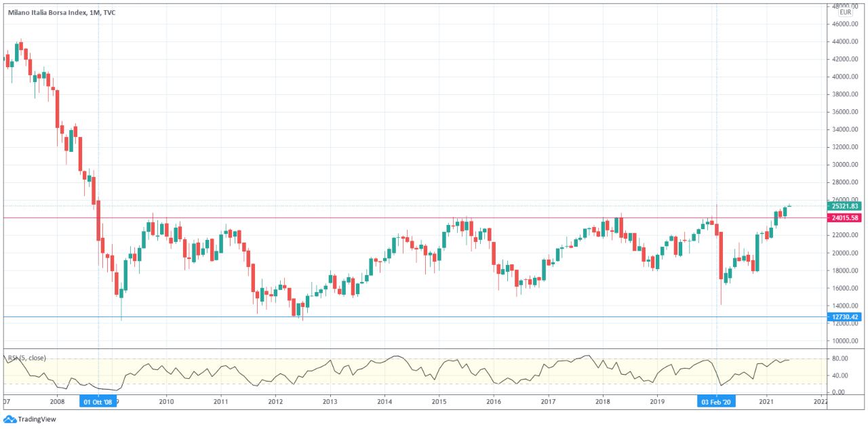Open the EUR currency selector
The height and width of the screenshot is (429, 868).
846,12
